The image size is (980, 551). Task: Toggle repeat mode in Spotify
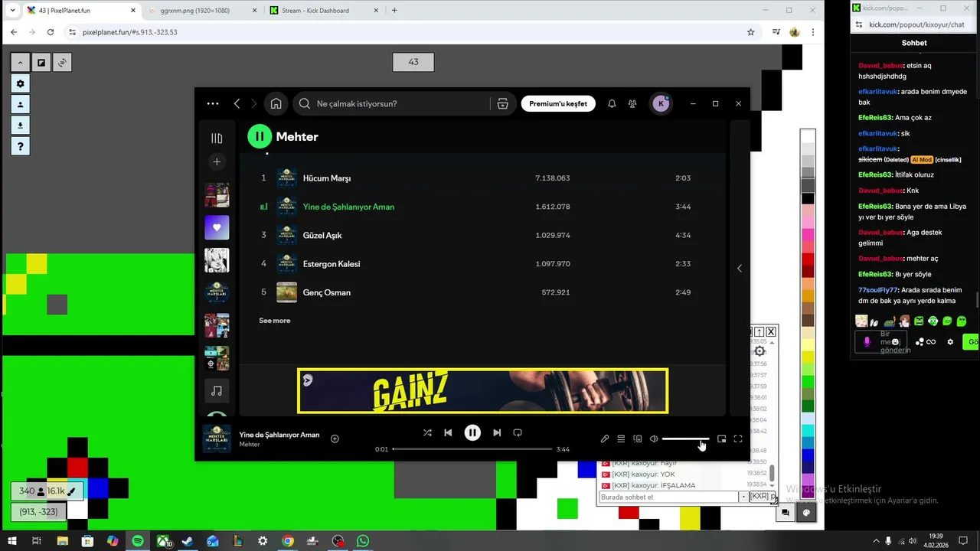518,432
